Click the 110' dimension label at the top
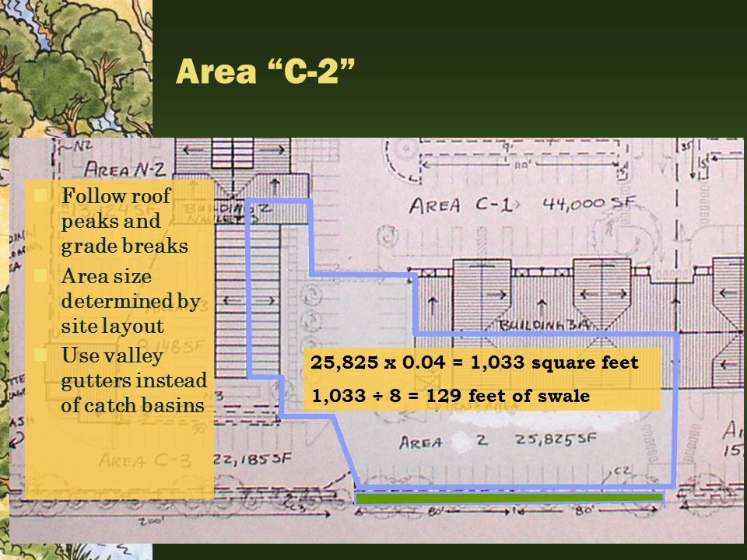 [522, 165]
